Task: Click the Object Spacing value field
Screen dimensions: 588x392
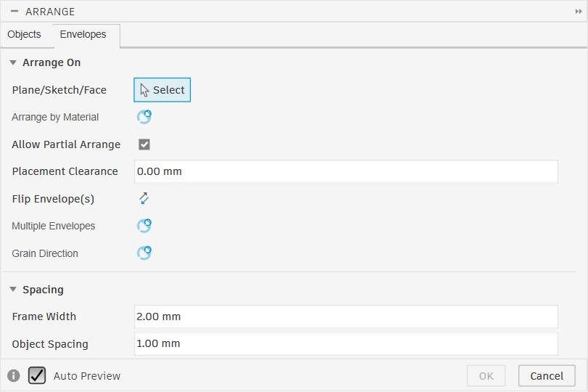Action: tap(346, 343)
